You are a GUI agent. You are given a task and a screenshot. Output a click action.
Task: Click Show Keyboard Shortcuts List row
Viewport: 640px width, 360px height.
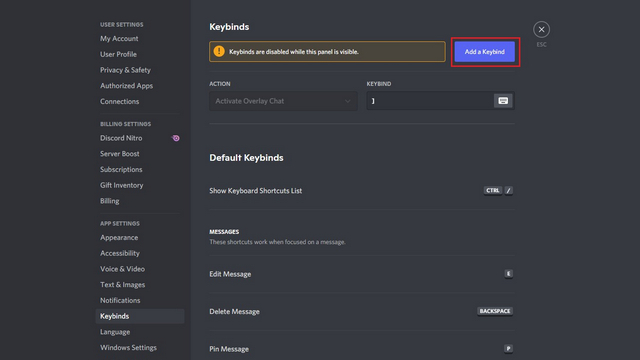tap(362, 191)
